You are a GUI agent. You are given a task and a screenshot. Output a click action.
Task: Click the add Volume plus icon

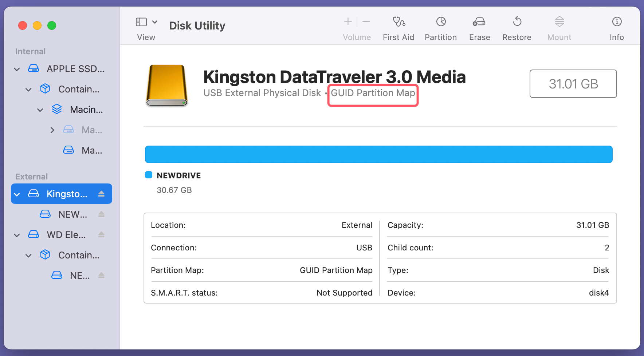347,21
